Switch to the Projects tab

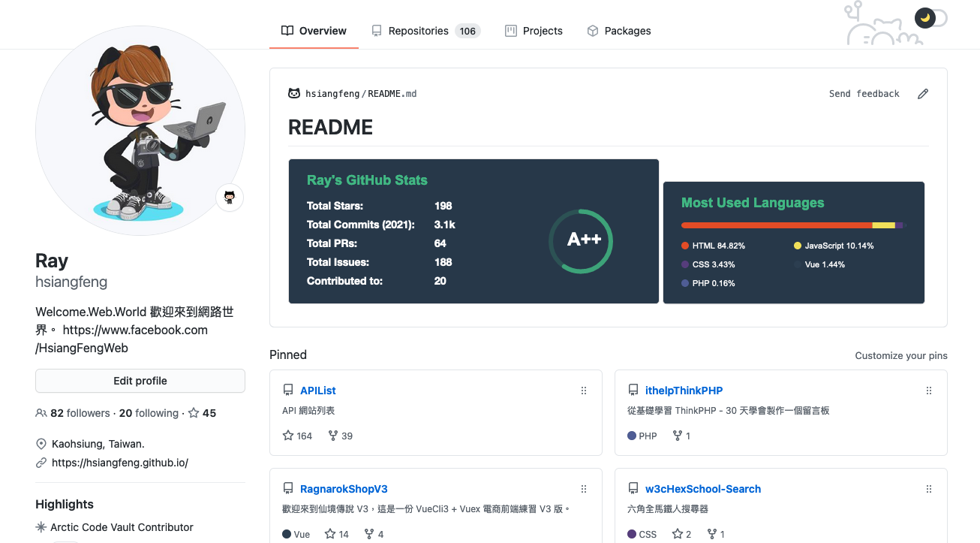[x=534, y=31]
